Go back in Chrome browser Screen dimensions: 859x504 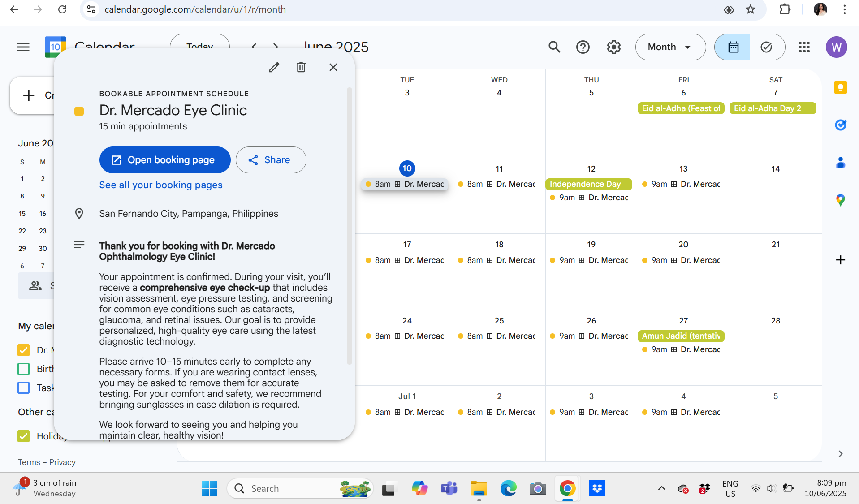(14, 9)
